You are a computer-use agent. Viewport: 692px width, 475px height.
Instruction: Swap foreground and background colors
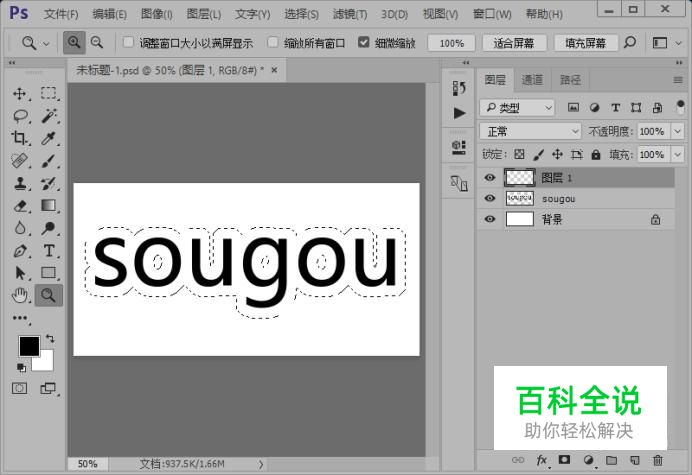50,339
